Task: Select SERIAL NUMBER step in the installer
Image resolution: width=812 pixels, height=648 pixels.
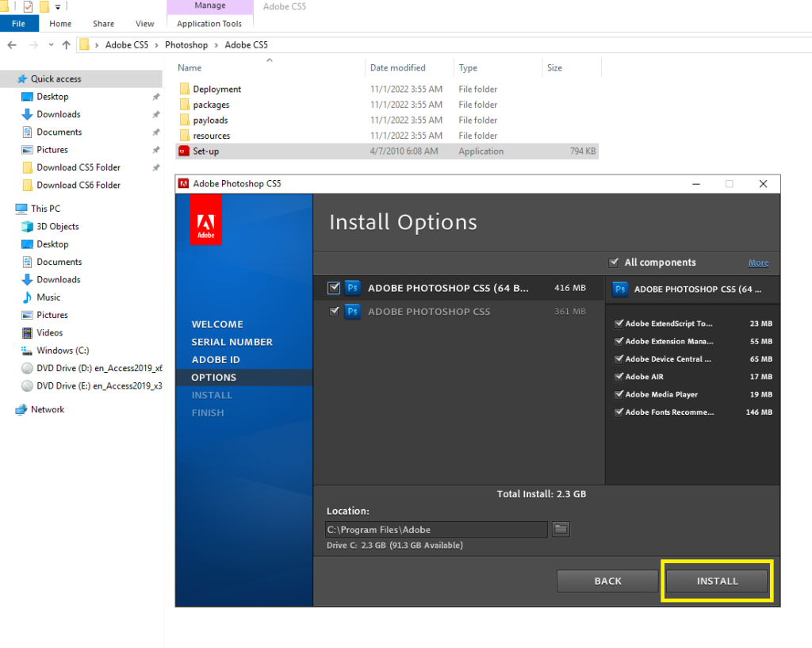Action: click(x=232, y=342)
